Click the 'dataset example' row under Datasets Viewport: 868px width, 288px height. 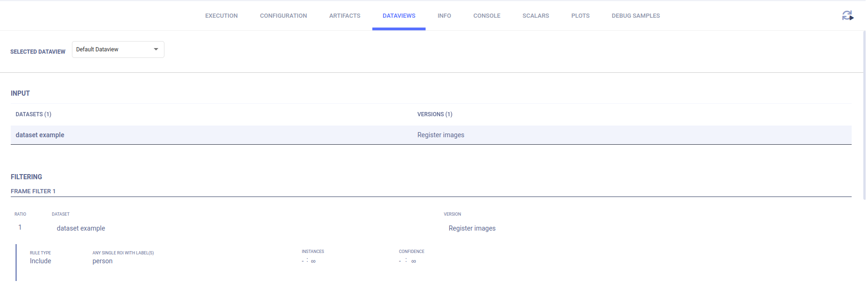click(x=40, y=135)
